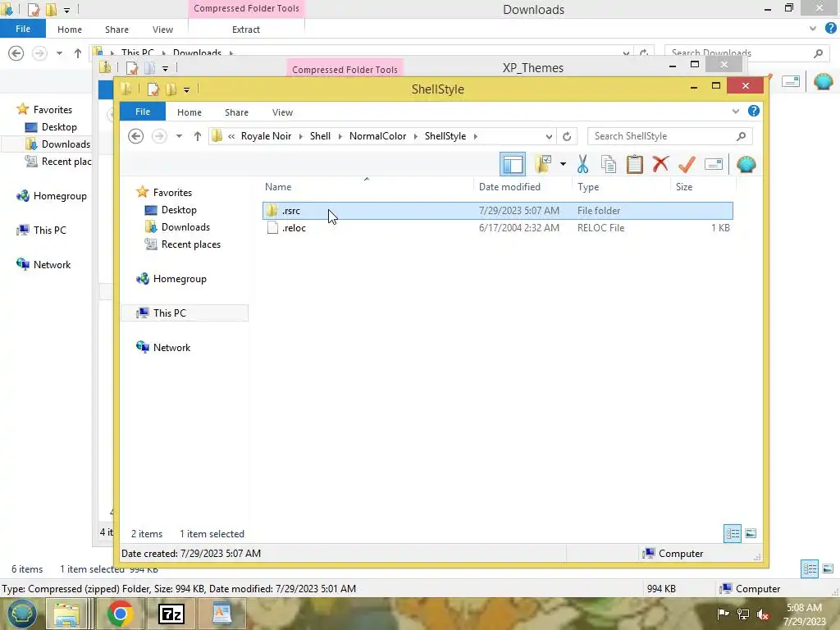Viewport: 840px width, 630px height.
Task: Open the View tab in ShellStyle window
Action: click(x=282, y=112)
